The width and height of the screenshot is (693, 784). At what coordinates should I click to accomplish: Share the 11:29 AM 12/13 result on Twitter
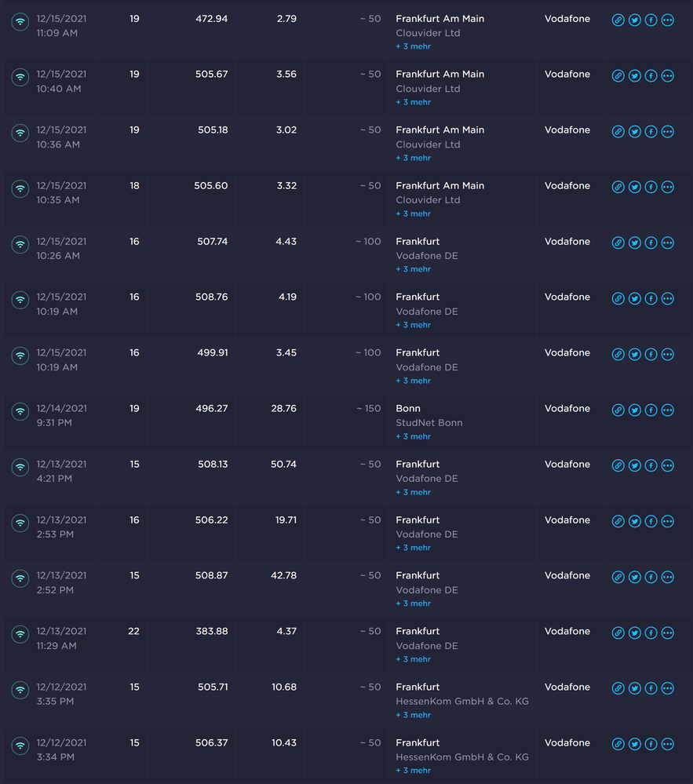pyautogui.click(x=634, y=633)
